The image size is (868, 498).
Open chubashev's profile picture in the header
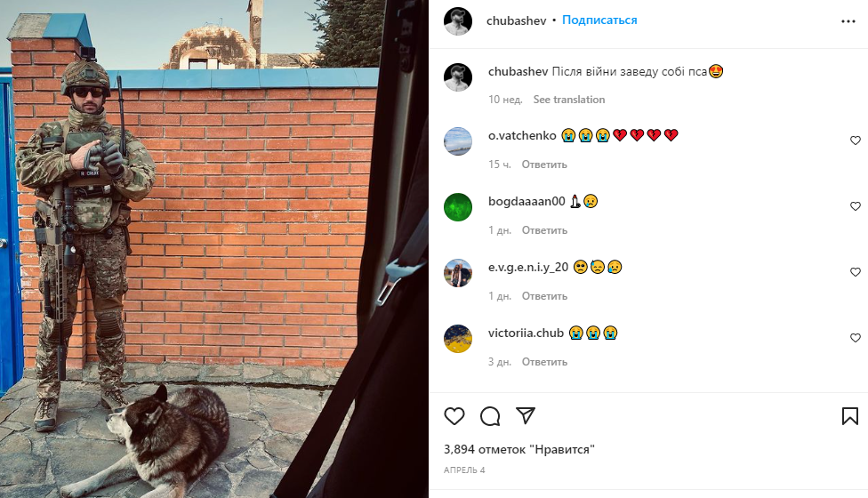pyautogui.click(x=458, y=21)
